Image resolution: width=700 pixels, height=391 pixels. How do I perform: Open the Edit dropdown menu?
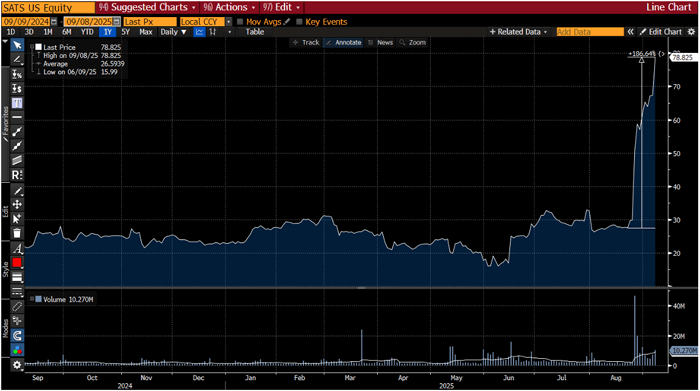coord(281,7)
